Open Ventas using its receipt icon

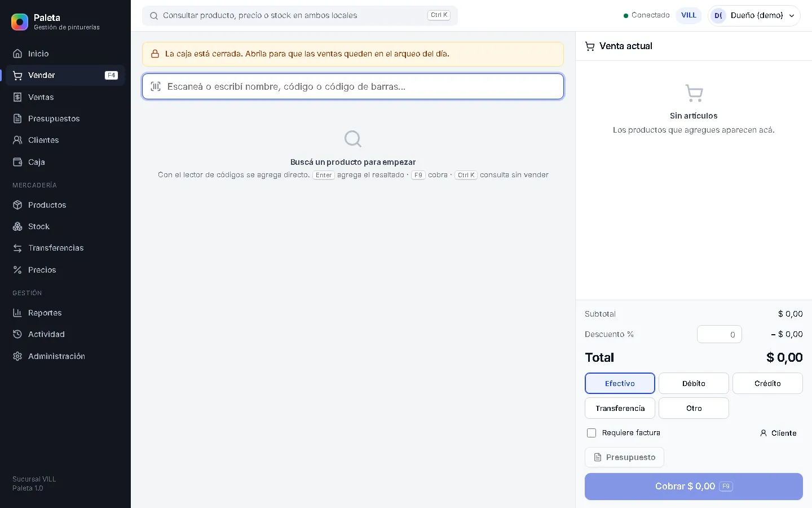[17, 97]
